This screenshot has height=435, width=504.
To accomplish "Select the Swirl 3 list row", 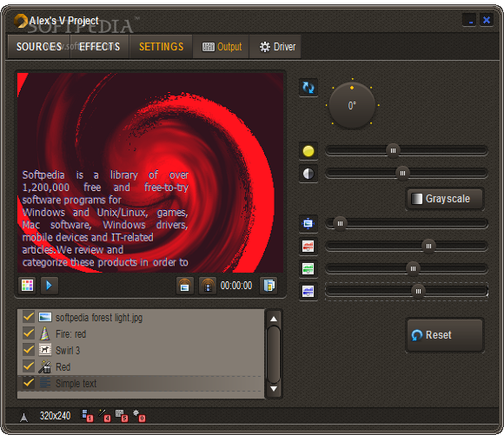I will (141, 350).
